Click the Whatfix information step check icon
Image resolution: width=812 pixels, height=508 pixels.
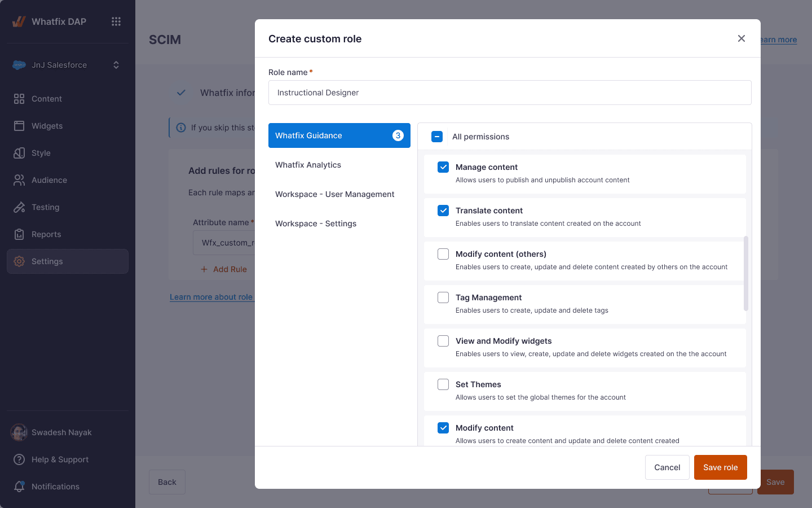[181, 93]
